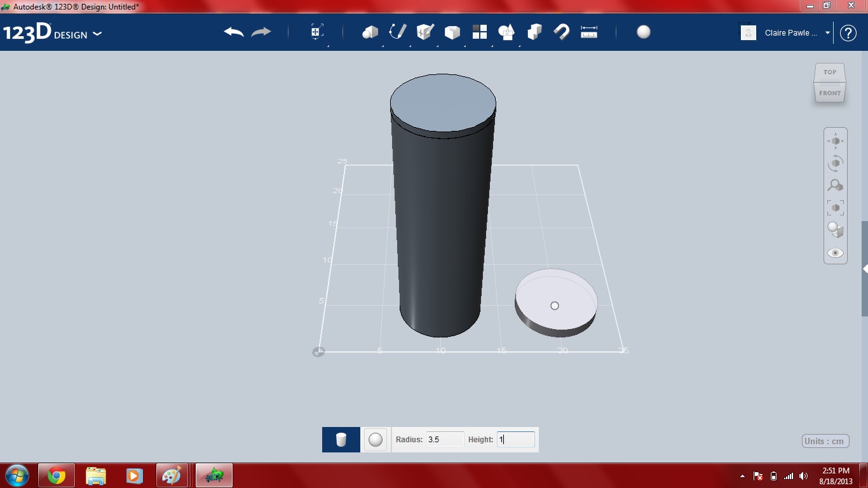The image size is (868, 488).
Task: Select the circle option next to Radius
Action: pyautogui.click(x=376, y=440)
